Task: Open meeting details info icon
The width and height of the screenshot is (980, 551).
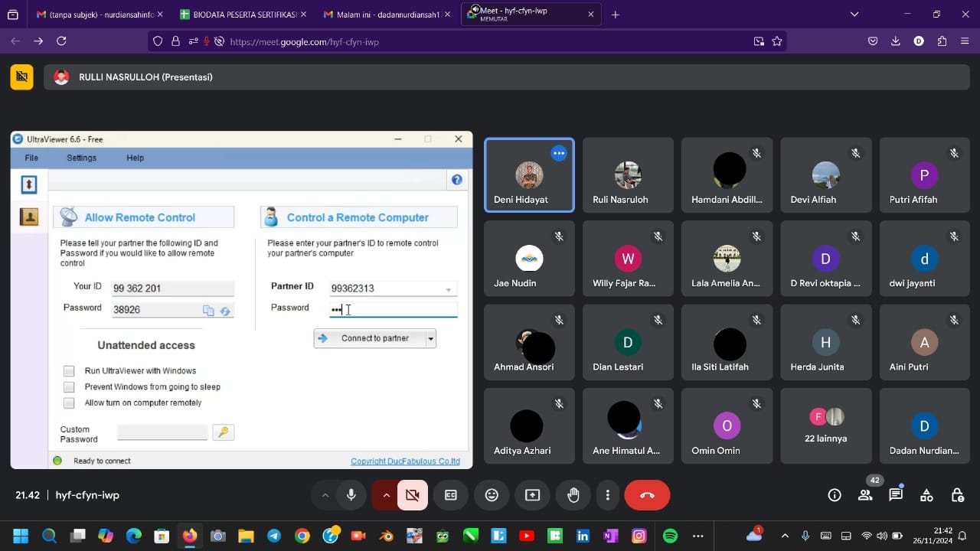Action: point(835,495)
